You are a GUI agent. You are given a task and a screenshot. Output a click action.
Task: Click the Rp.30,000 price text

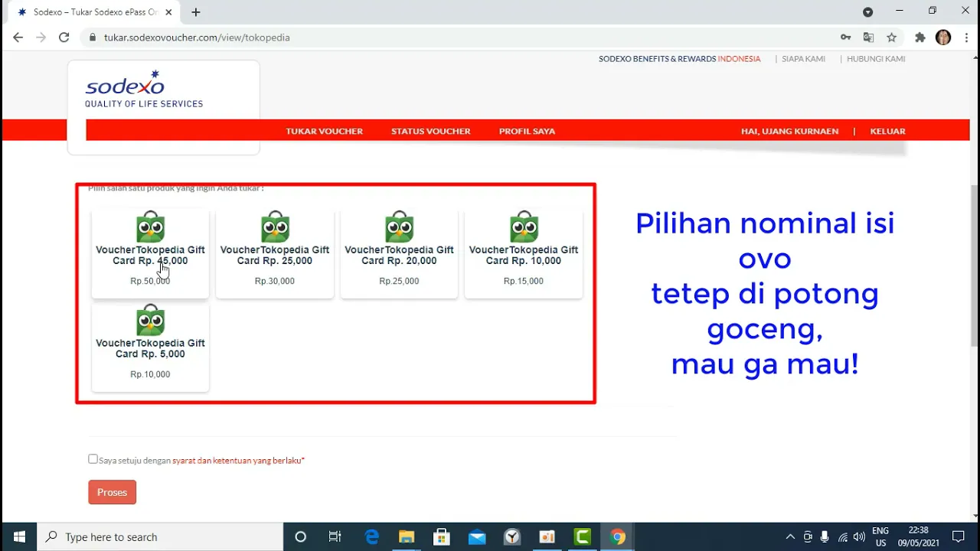point(275,281)
